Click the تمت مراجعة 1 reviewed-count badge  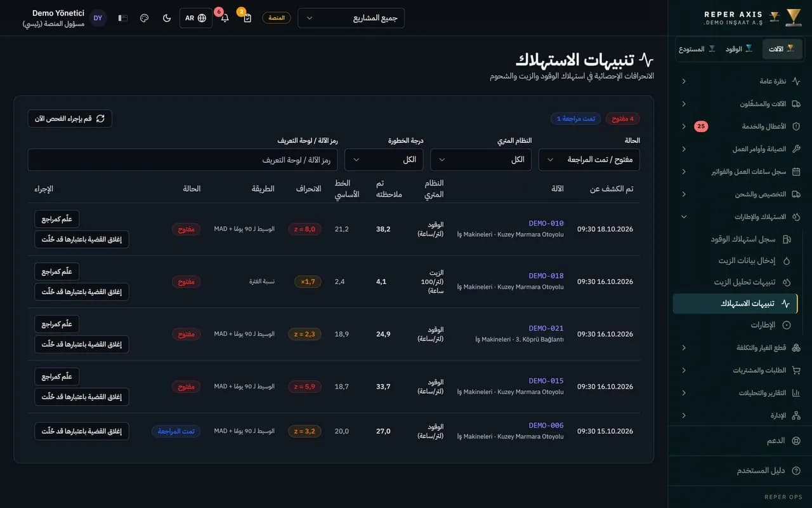(x=576, y=119)
